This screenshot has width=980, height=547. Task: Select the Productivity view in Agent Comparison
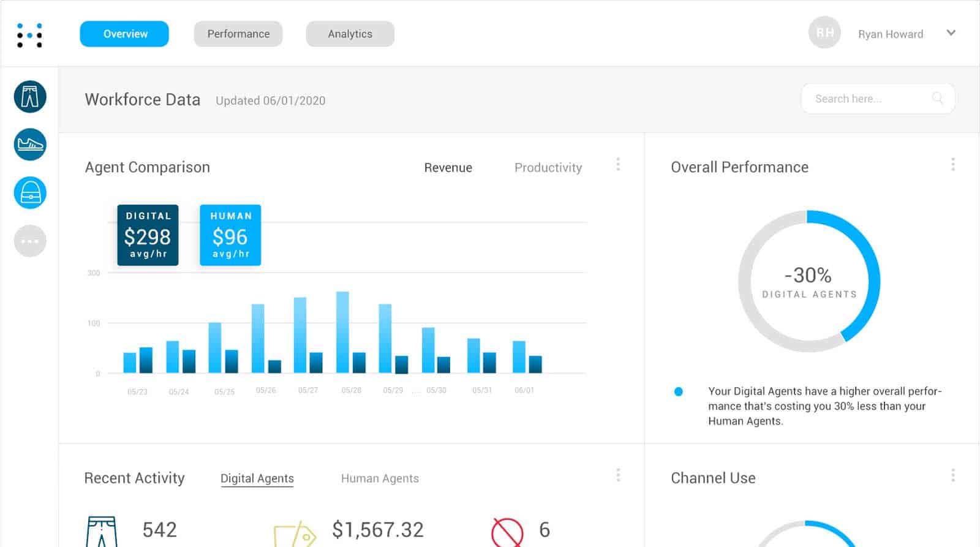point(548,168)
